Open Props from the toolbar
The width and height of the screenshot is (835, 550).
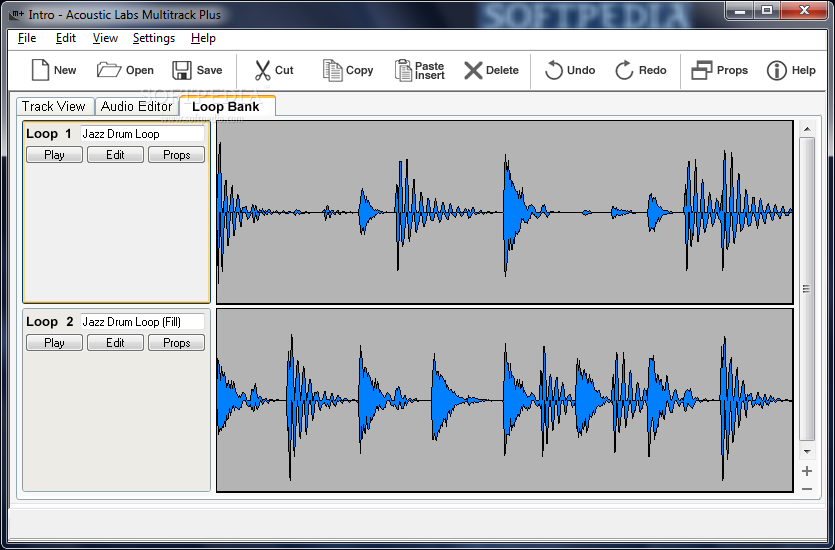719,70
